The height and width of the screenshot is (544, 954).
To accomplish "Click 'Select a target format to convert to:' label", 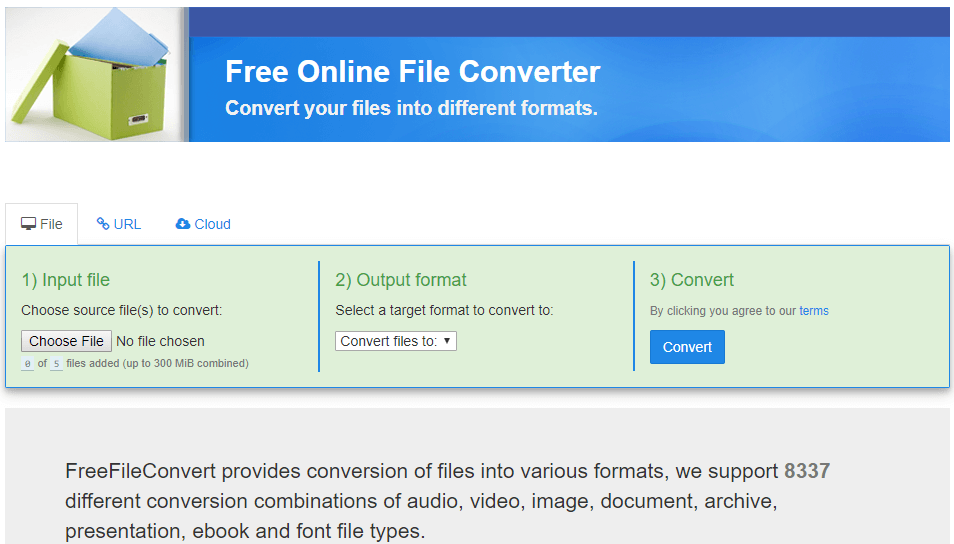I will pos(444,310).
